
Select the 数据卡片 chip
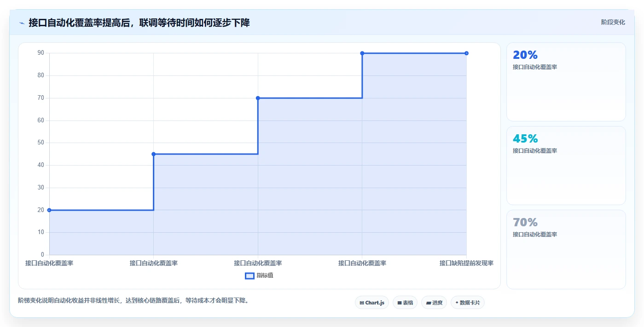(x=468, y=303)
